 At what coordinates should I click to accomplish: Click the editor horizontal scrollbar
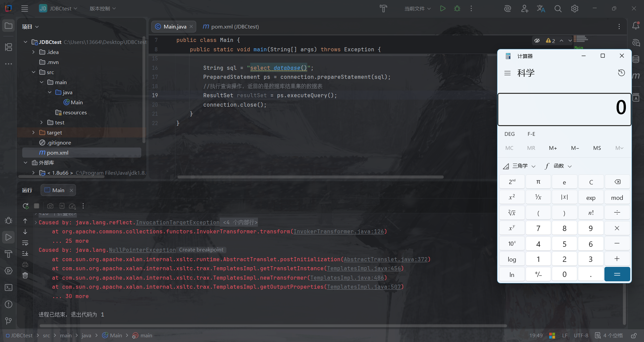(x=310, y=177)
